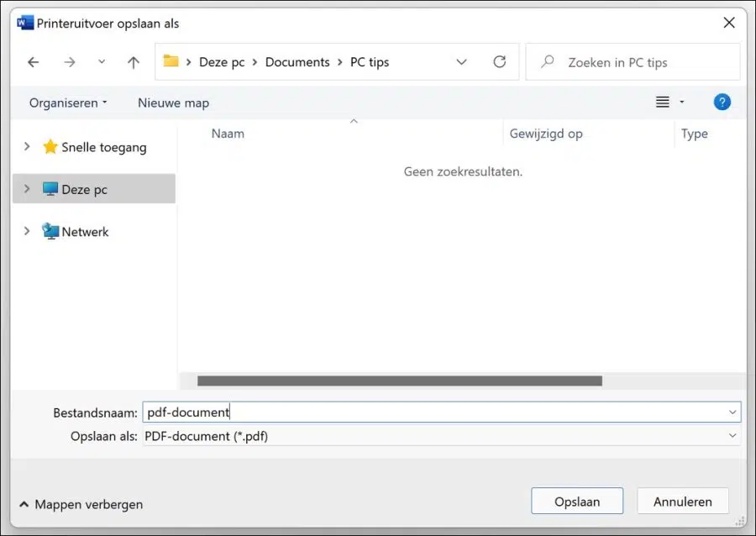Go forward with the right arrow
The image size is (756, 536).
tap(70, 62)
